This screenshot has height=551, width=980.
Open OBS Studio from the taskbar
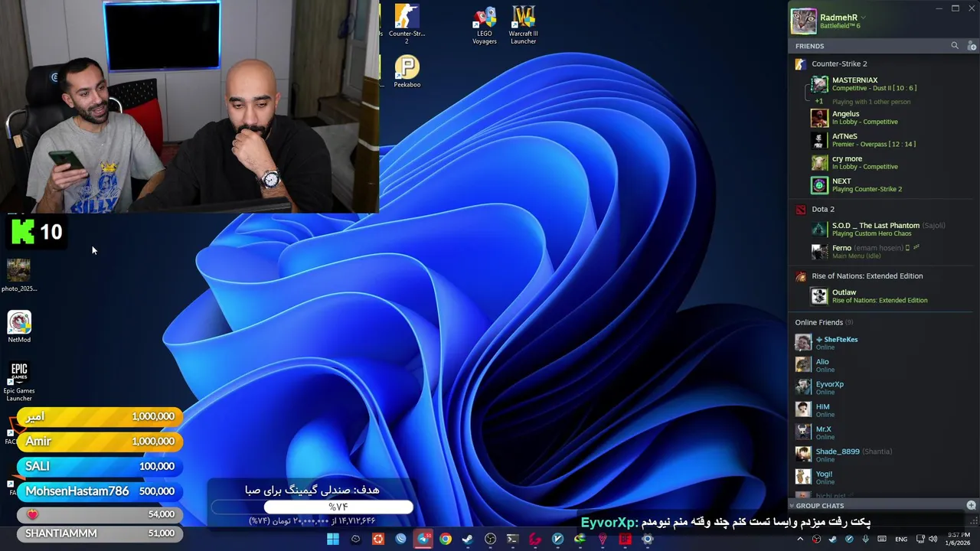coord(490,540)
